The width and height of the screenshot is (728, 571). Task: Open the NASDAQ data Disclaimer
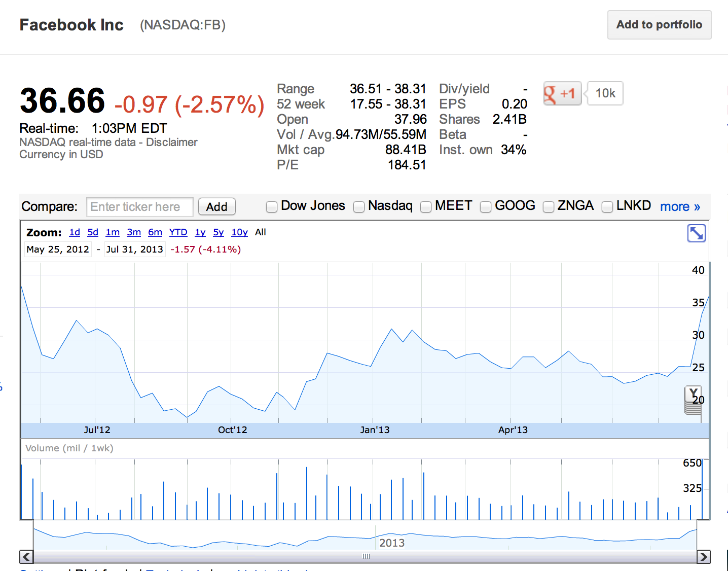coord(172,142)
